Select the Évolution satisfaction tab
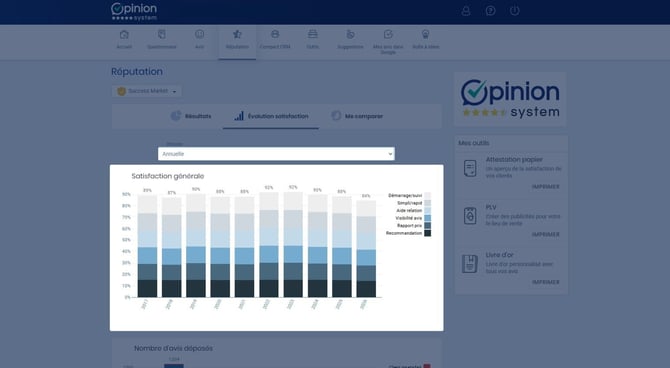670x368 pixels. (x=271, y=116)
